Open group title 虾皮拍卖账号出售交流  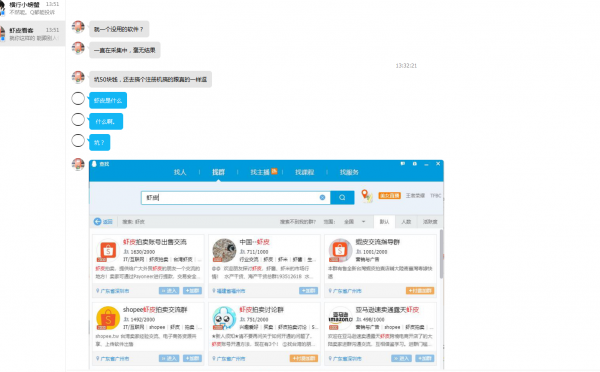155,242
